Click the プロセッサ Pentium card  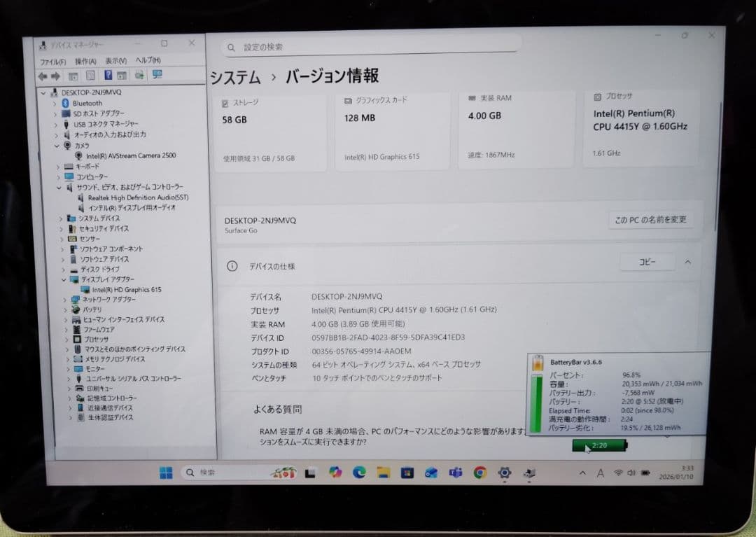640,127
